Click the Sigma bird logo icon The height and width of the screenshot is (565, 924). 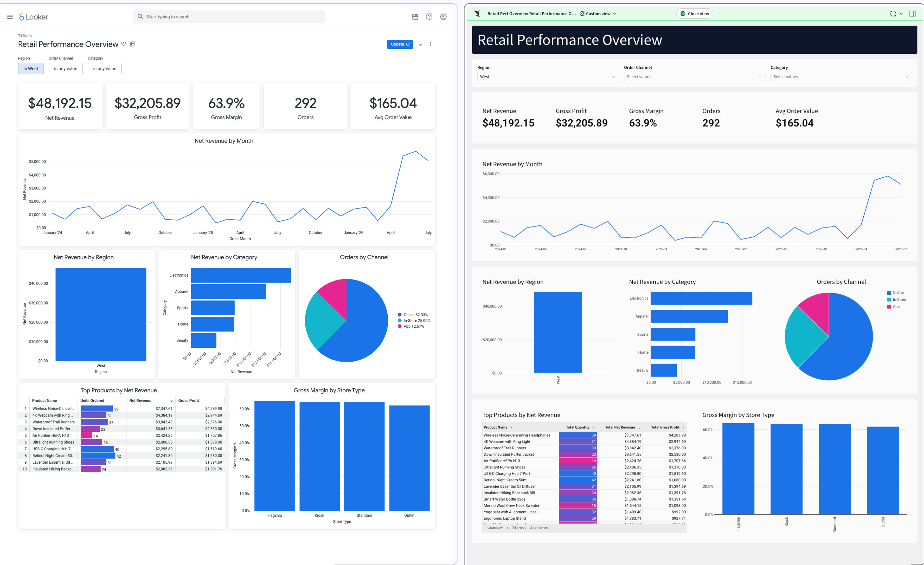pyautogui.click(x=477, y=13)
